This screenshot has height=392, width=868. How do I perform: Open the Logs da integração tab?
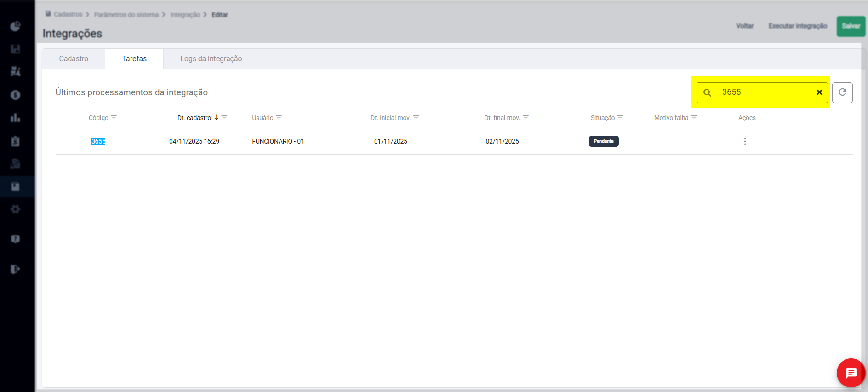[211, 59]
